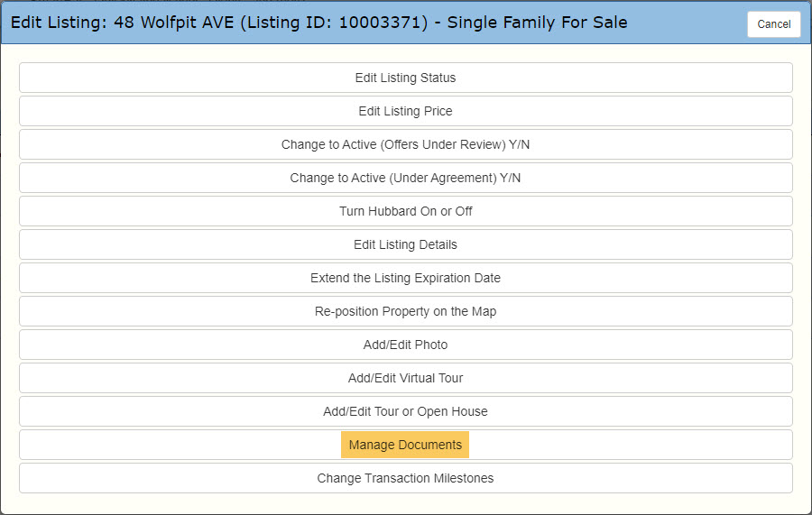Select Add/Edit Virtual Tour
The image size is (812, 515).
pyautogui.click(x=405, y=378)
